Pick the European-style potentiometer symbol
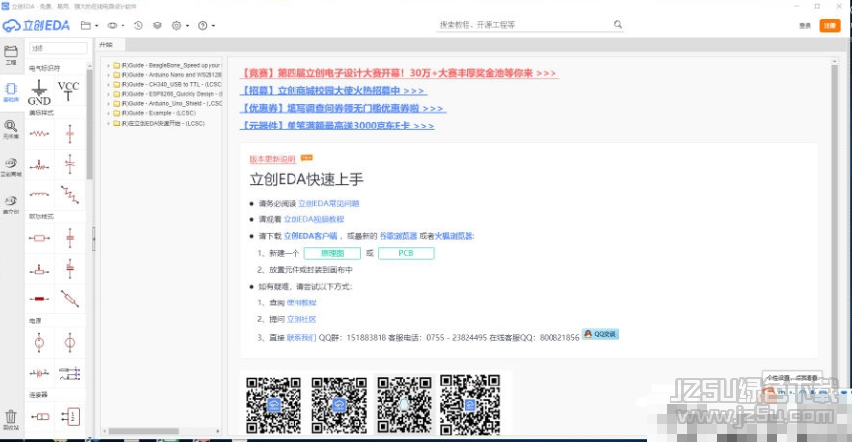This screenshot has height=442, width=852. (x=39, y=269)
